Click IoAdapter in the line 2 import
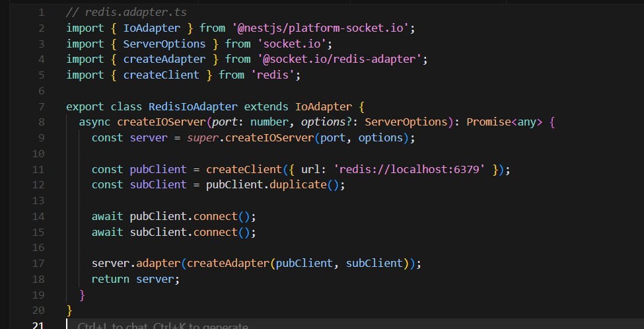644x329 pixels. (151, 28)
